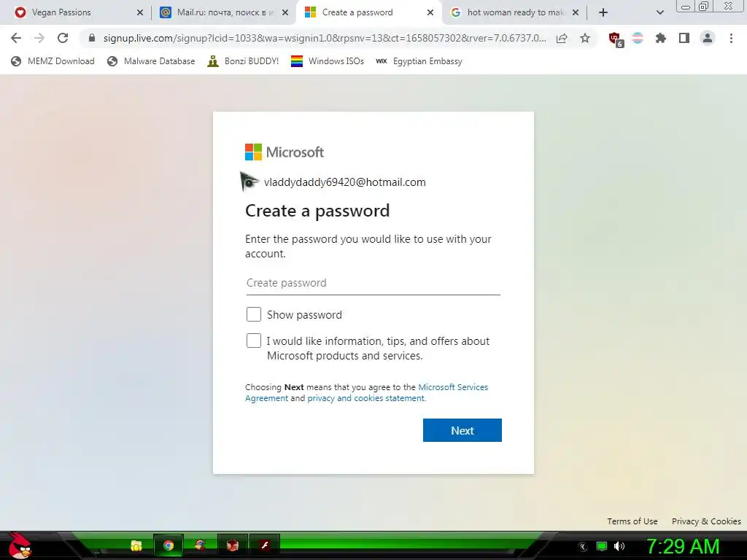This screenshot has width=747, height=560.
Task: Open the Microsoft Services Agreement link
Action: click(366, 392)
